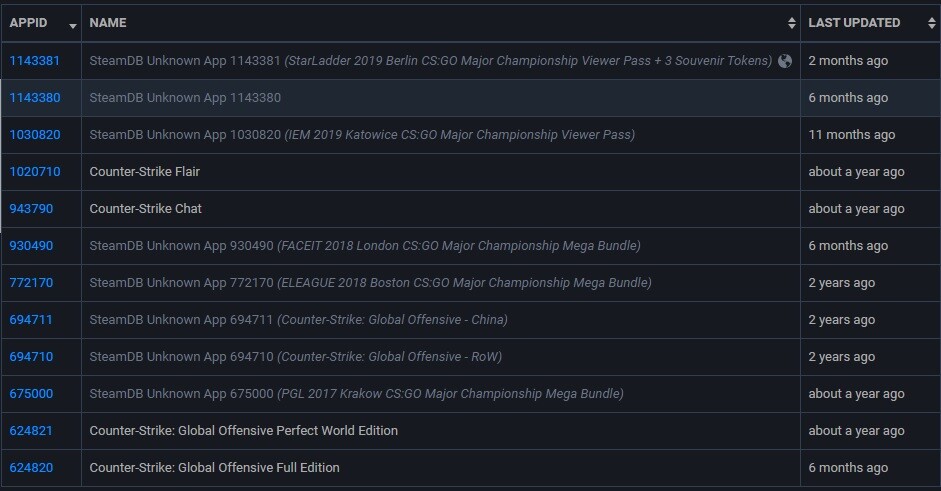Select the Counter-Strike Flair name cell
The width and height of the screenshot is (941, 491).
[x=145, y=172]
